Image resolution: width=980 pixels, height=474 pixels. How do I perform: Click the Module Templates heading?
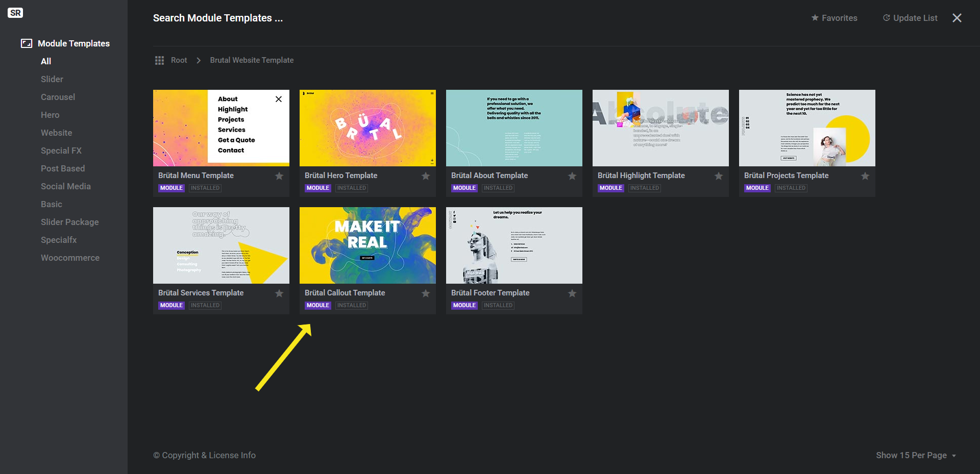(73, 43)
